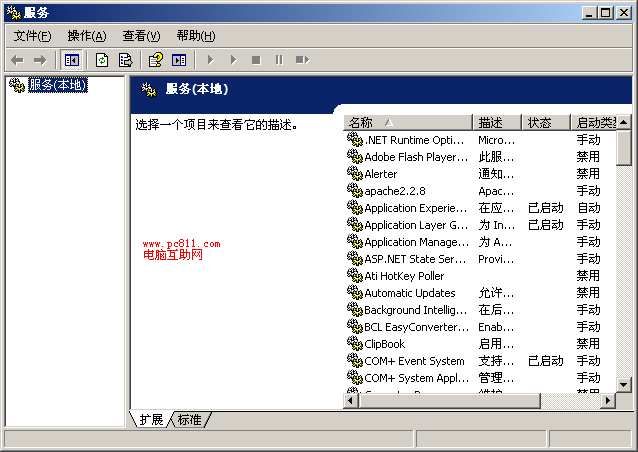The height and width of the screenshot is (452, 638).
Task: Click 已启动 status of COM+ Event System
Action: click(x=546, y=361)
